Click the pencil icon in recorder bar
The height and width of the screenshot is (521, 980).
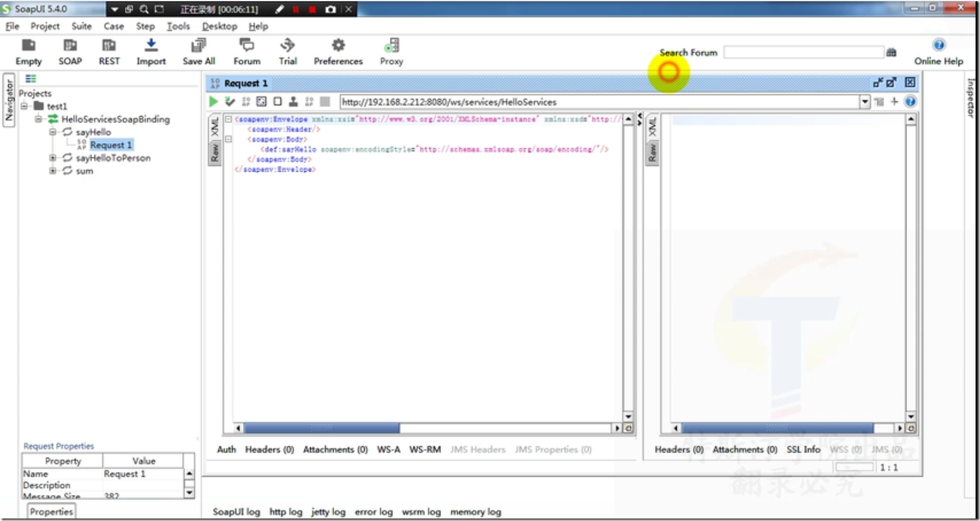click(x=280, y=10)
